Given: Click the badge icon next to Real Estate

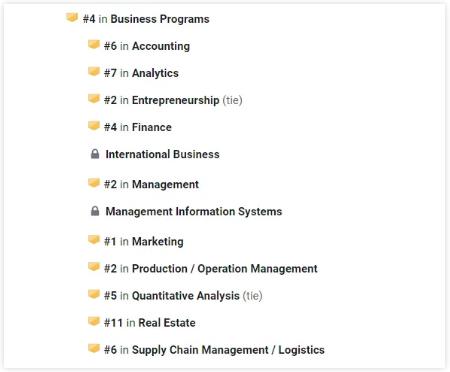Looking at the screenshot, I should [x=94, y=321].
